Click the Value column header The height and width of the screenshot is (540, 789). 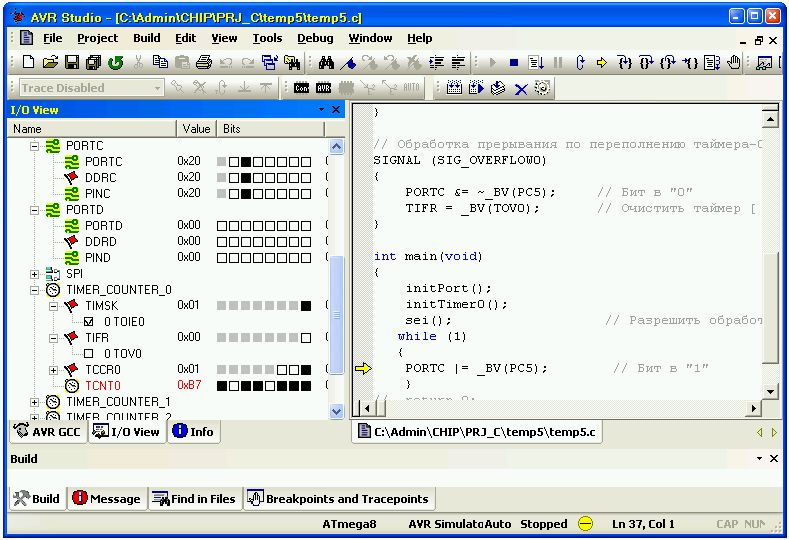click(x=196, y=129)
